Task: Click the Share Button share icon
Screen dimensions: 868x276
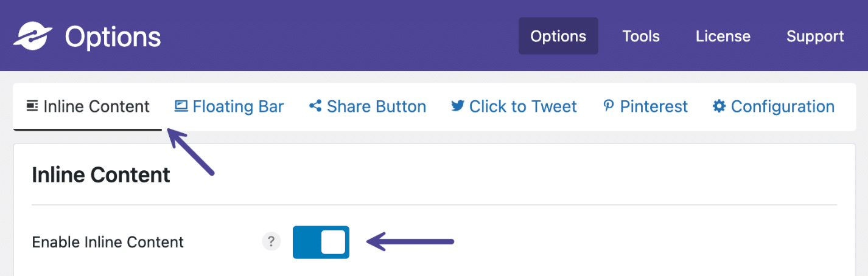Action: 315,106
